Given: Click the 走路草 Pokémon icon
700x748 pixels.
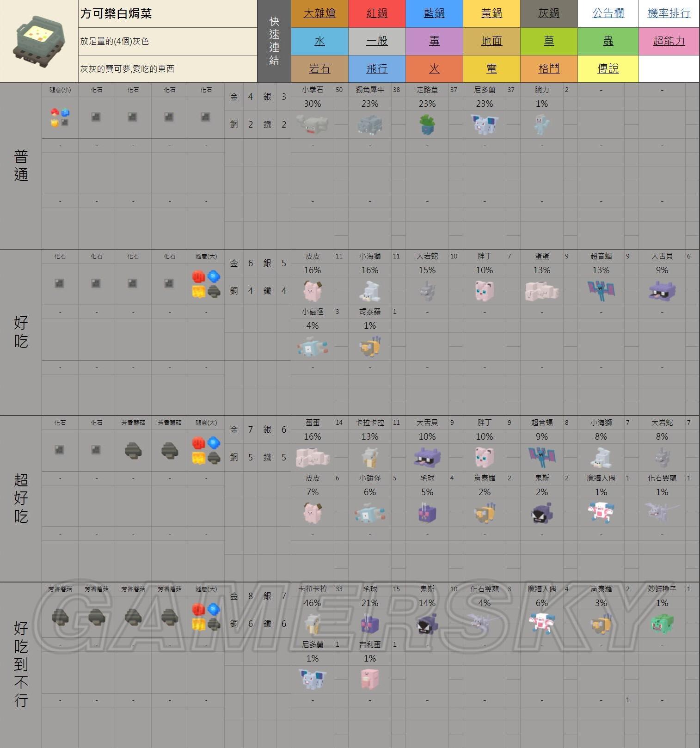Looking at the screenshot, I should pyautogui.click(x=427, y=125).
